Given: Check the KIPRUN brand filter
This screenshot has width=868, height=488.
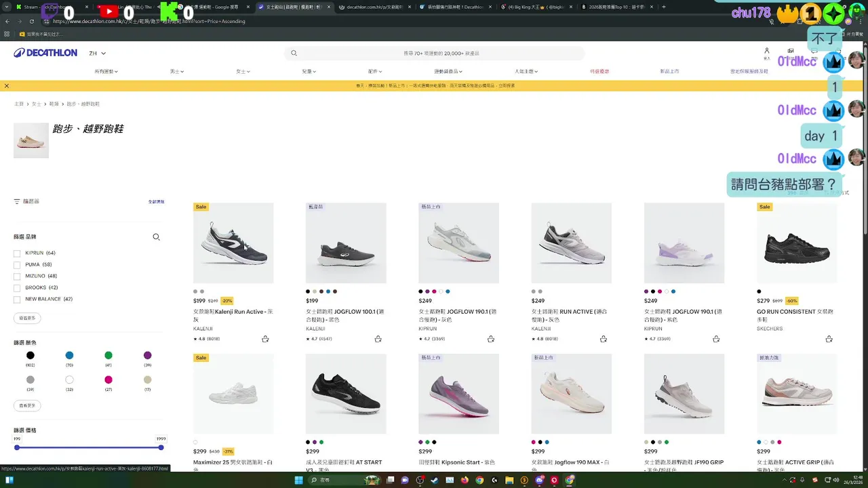Looking at the screenshot, I should 17,253.
